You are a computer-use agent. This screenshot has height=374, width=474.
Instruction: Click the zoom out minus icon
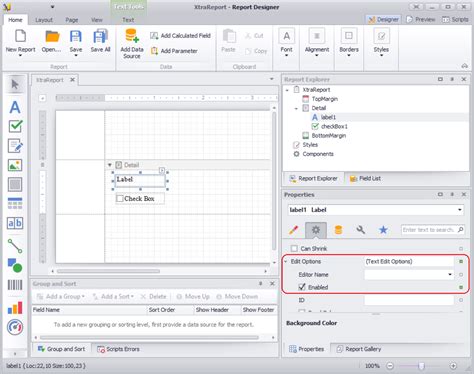click(x=390, y=366)
